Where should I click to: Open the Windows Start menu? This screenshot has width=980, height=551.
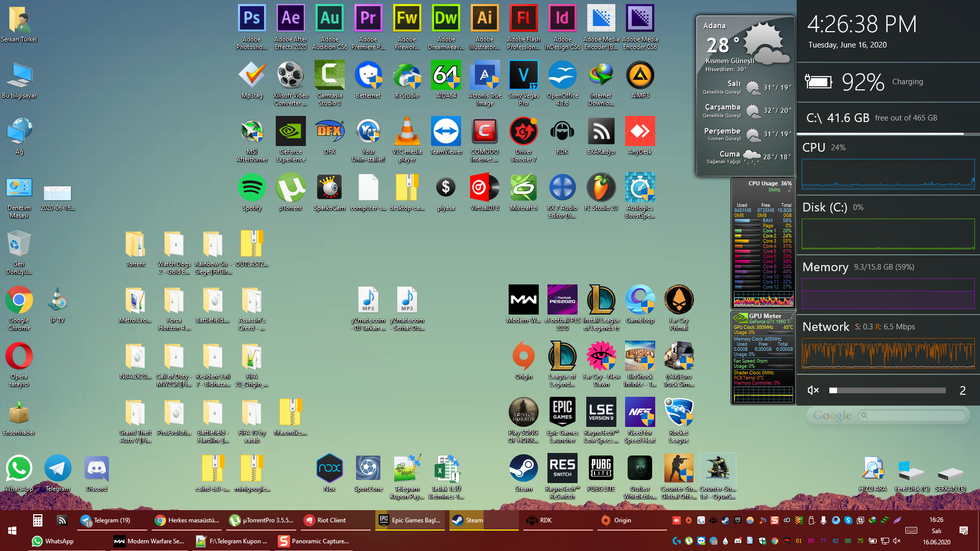[x=12, y=531]
